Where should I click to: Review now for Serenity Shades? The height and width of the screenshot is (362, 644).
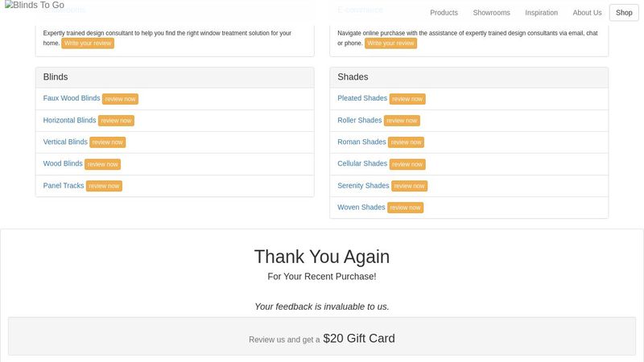(409, 186)
